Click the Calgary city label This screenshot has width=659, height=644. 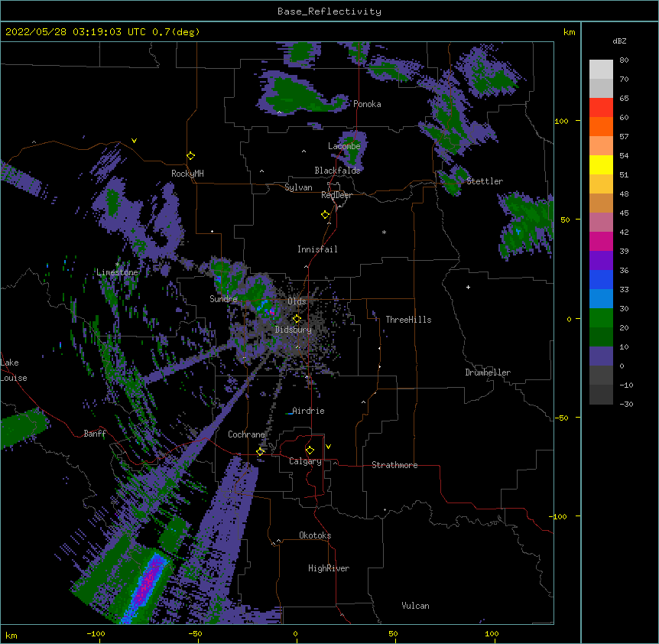pos(305,461)
